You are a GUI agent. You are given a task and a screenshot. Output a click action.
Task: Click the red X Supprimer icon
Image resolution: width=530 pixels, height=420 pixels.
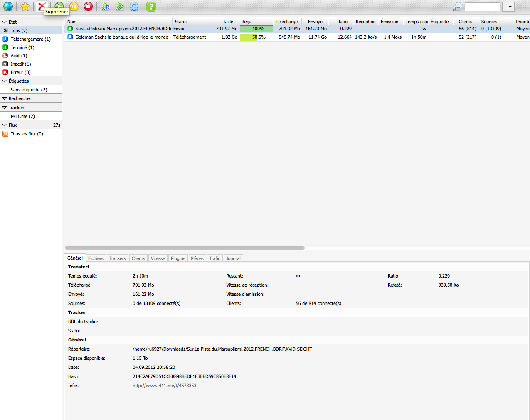pyautogui.click(x=42, y=6)
